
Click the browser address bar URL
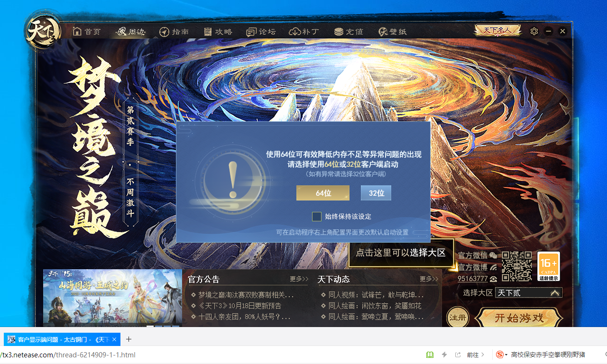(x=68, y=355)
